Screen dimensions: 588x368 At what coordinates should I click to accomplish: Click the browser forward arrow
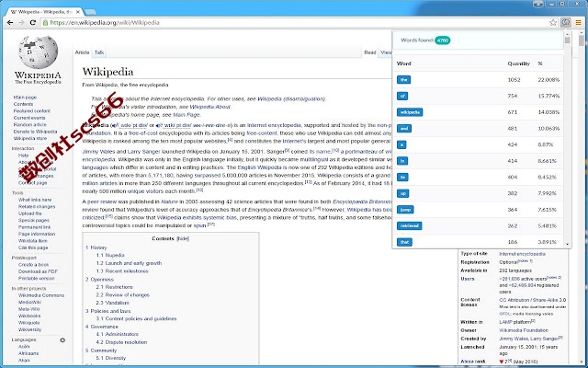21,22
